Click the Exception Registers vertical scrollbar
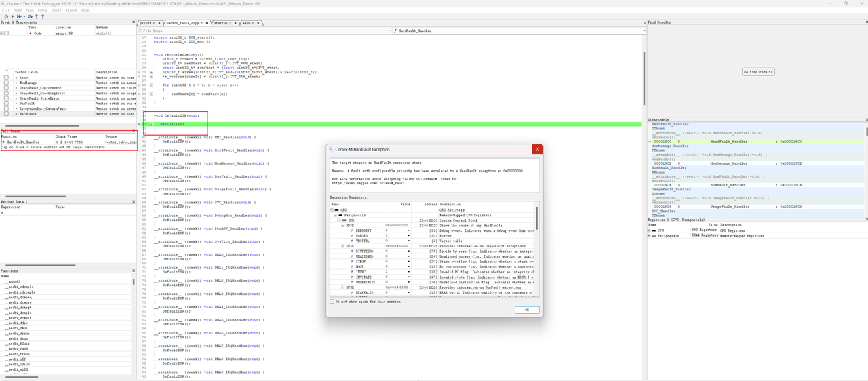Screen dimensions: 868x381 tap(537, 218)
